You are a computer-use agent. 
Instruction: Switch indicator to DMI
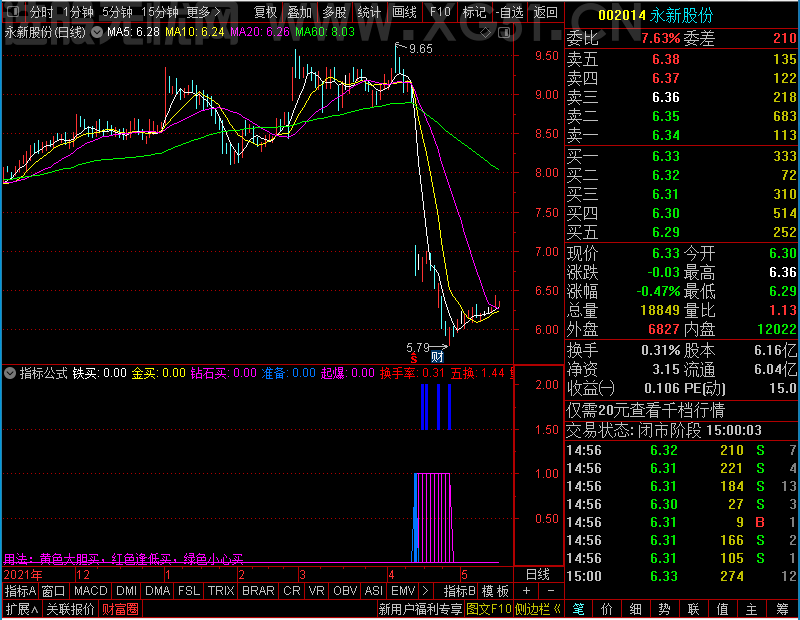coord(127,591)
